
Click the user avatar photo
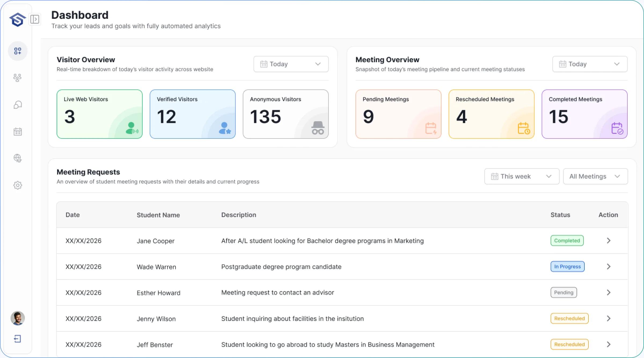18,318
